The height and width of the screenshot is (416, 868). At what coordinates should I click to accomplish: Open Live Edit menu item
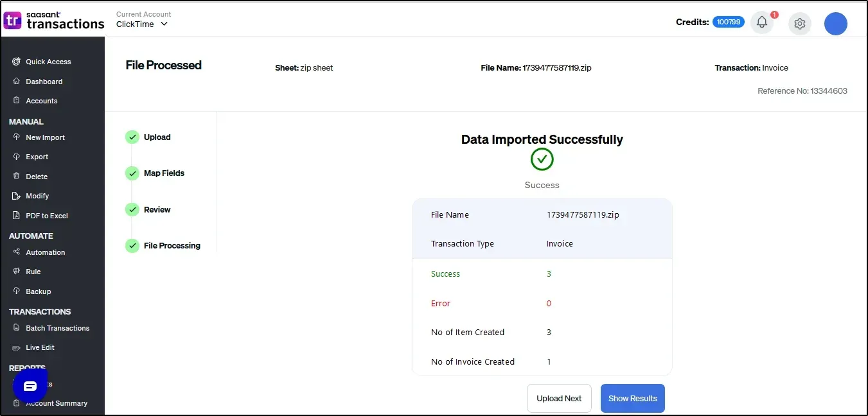point(40,347)
